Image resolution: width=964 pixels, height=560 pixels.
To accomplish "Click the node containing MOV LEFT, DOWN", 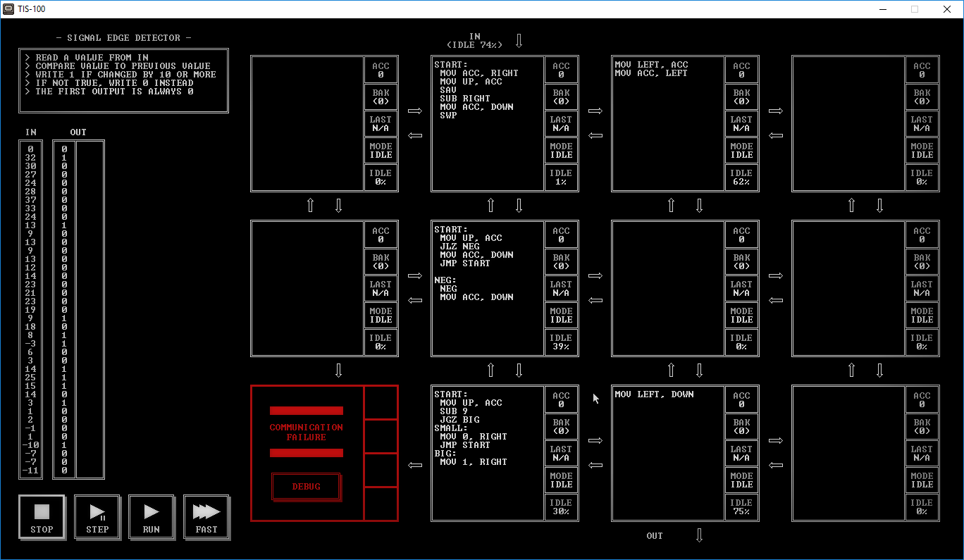I will pyautogui.click(x=668, y=453).
